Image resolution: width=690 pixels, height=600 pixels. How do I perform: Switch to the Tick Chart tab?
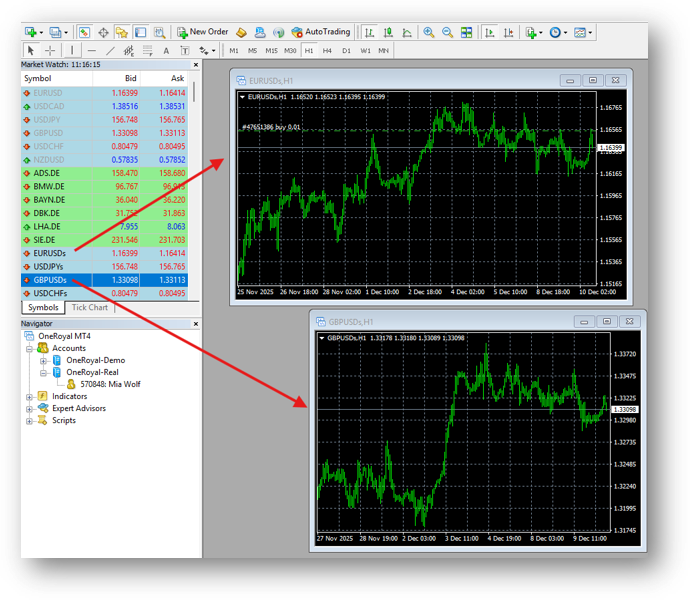click(91, 308)
